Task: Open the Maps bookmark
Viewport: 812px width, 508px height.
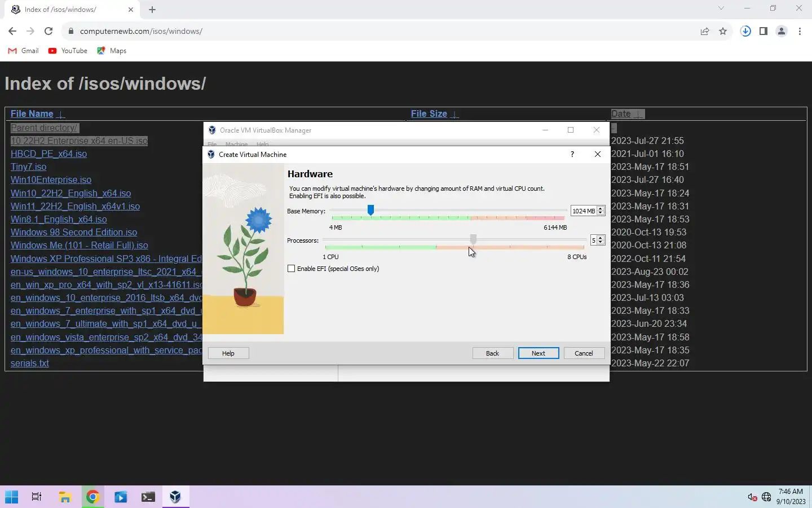Action: (112, 51)
